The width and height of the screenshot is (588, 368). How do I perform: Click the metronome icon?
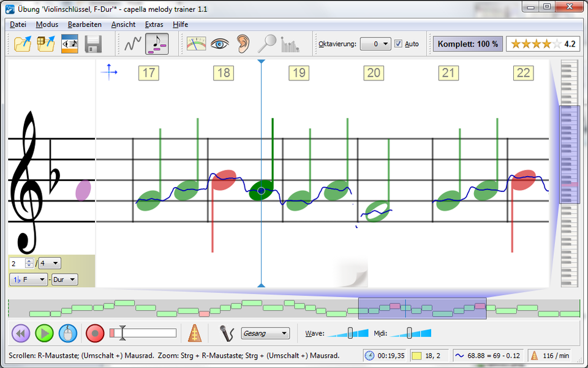coord(194,334)
